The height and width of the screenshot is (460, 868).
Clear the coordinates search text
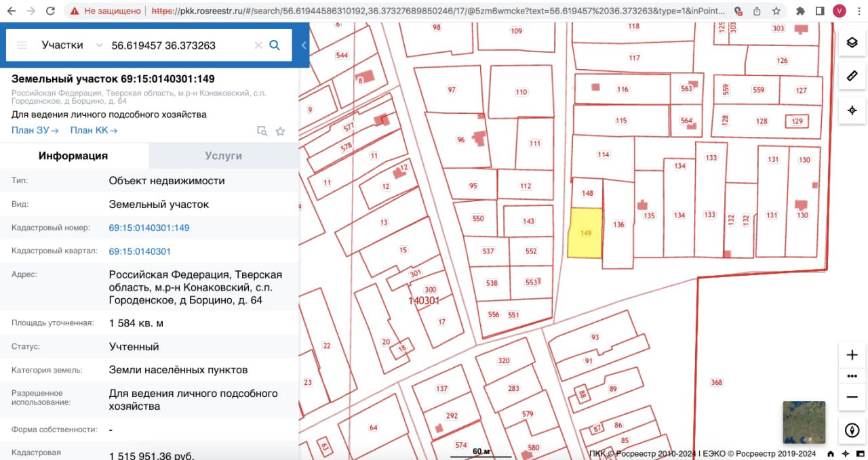[x=258, y=45]
